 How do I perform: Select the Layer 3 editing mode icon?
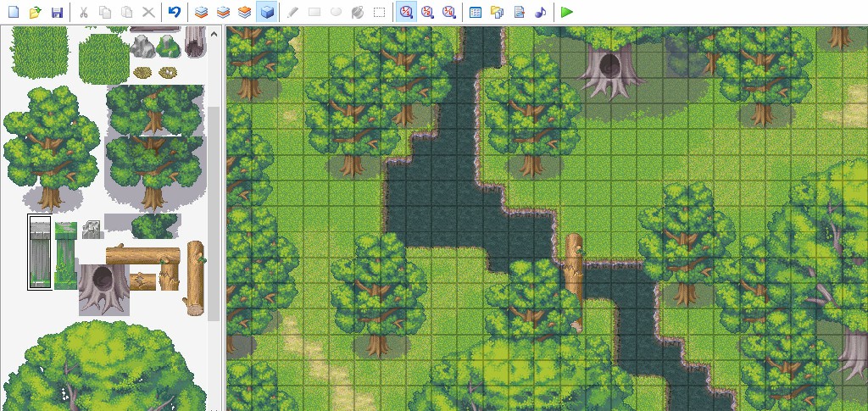(245, 12)
